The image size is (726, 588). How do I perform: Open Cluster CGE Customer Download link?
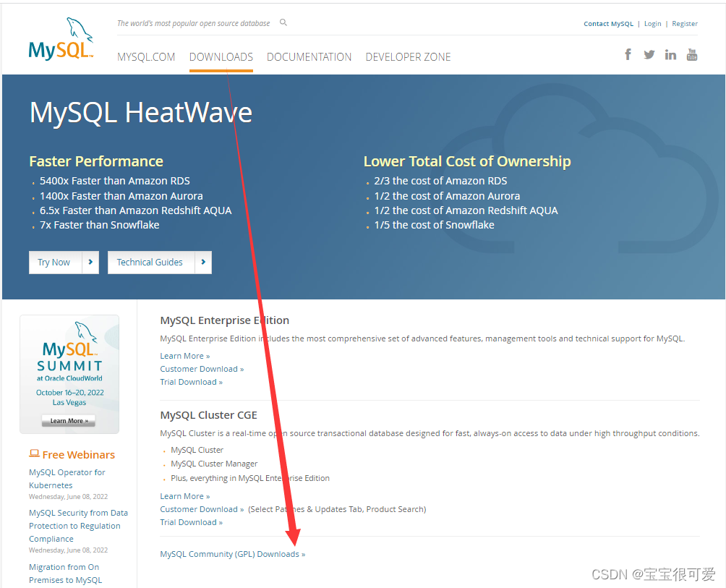202,509
